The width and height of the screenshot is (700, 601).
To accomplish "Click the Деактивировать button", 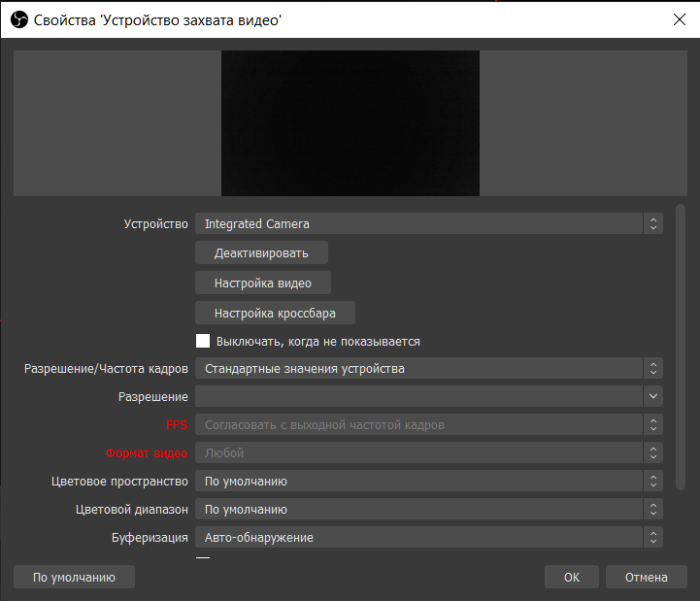I will (x=261, y=252).
